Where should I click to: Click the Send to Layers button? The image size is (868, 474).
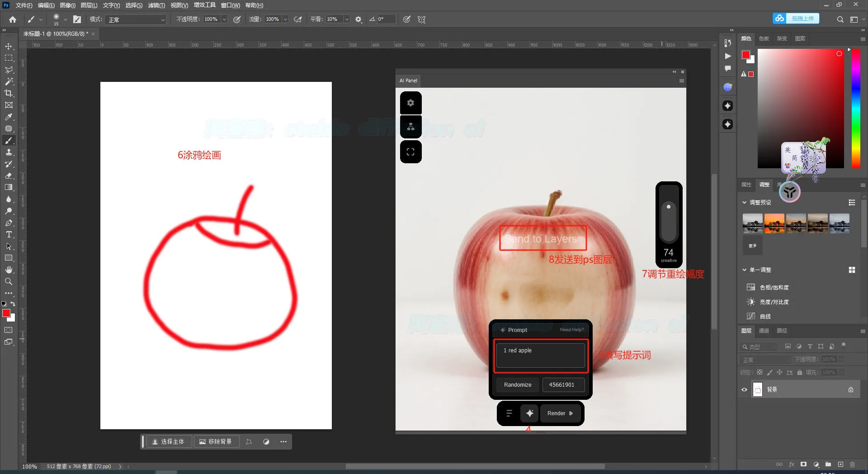tap(542, 238)
